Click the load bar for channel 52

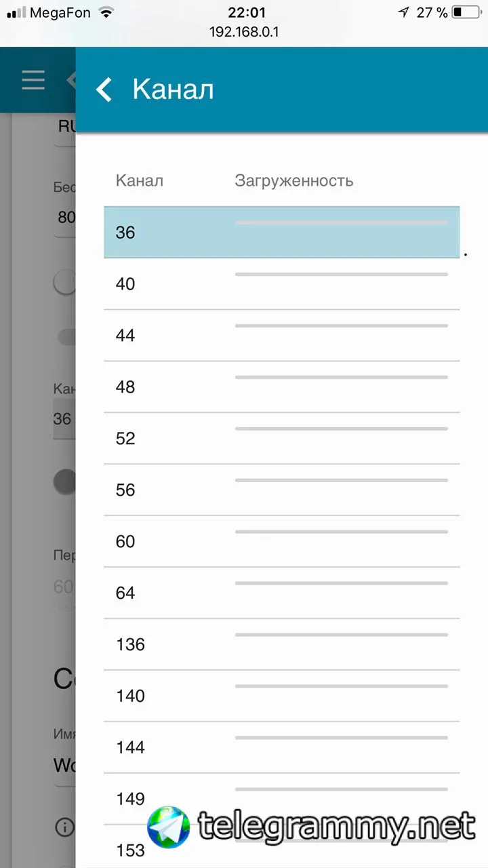coord(341,429)
